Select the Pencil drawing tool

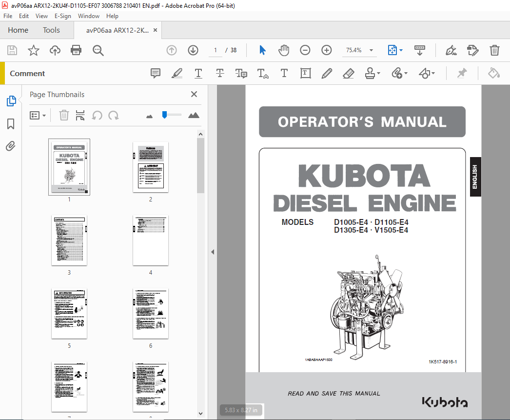[327, 73]
